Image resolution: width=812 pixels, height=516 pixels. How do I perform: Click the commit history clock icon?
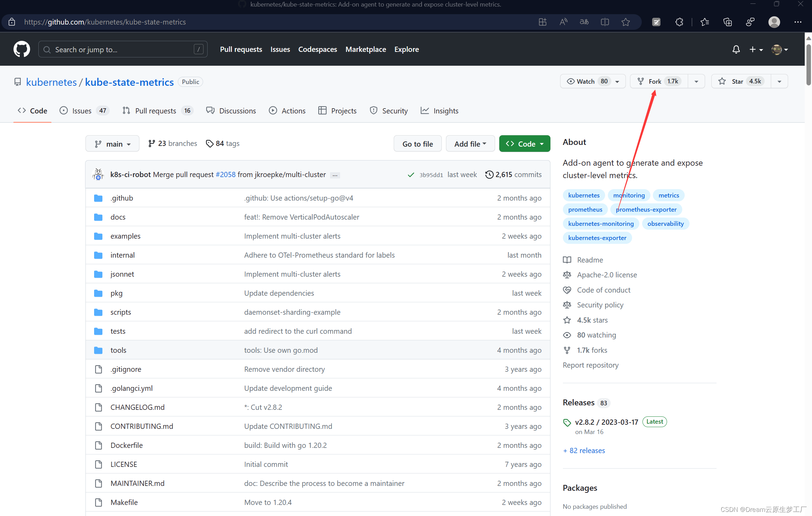489,175
